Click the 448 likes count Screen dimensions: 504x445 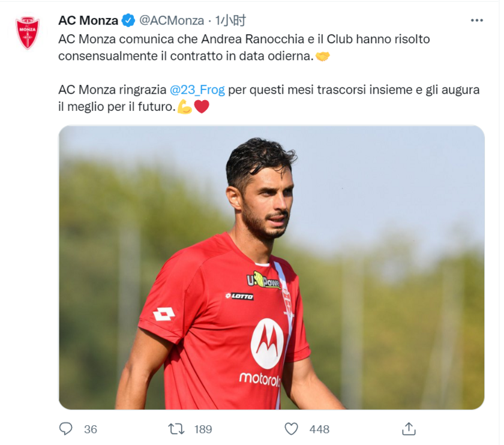[x=319, y=429]
